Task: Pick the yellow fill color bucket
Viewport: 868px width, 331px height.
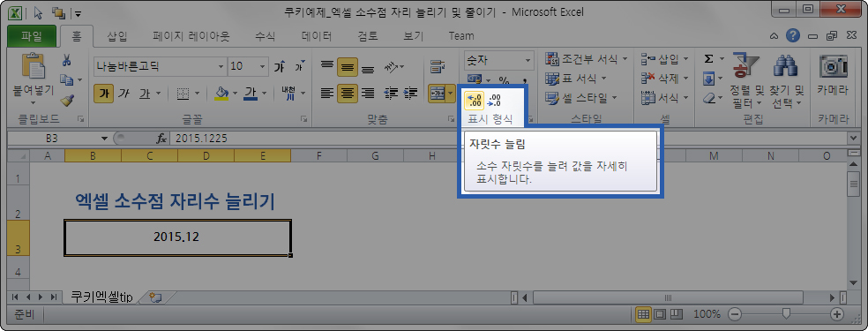Action: tap(221, 94)
